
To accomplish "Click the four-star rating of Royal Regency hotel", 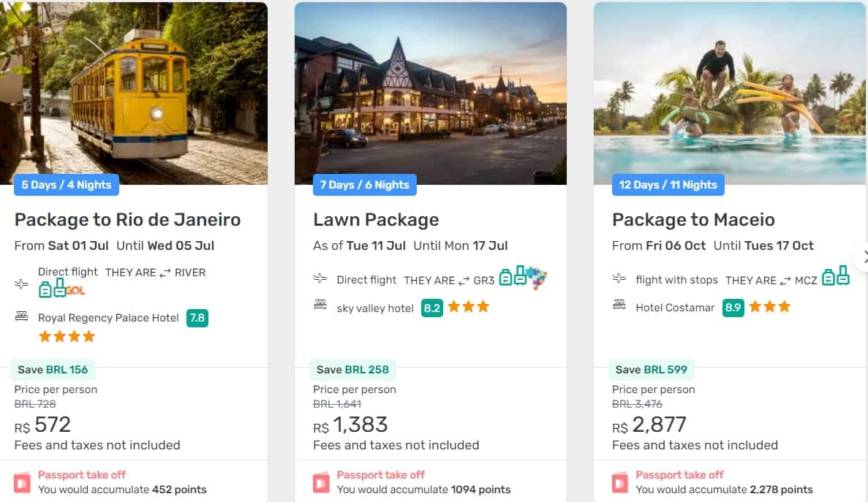I will 67,337.
